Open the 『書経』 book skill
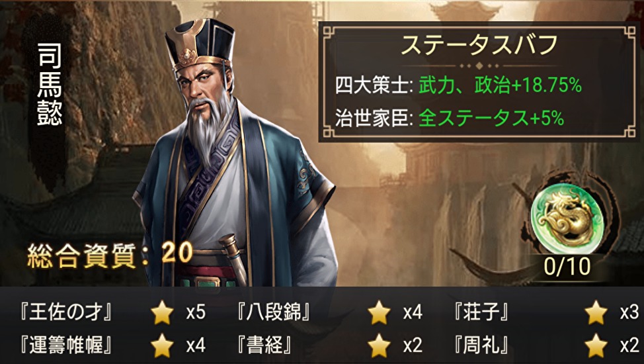 [264, 345]
